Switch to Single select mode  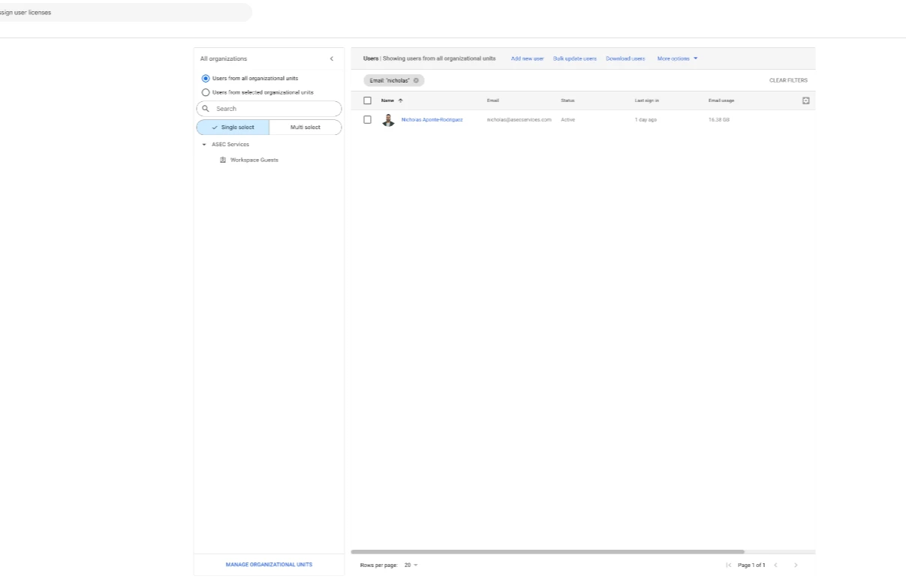coord(233,127)
